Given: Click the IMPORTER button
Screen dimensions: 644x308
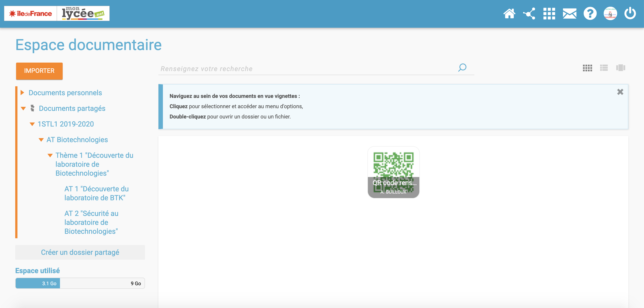Looking at the screenshot, I should point(39,71).
